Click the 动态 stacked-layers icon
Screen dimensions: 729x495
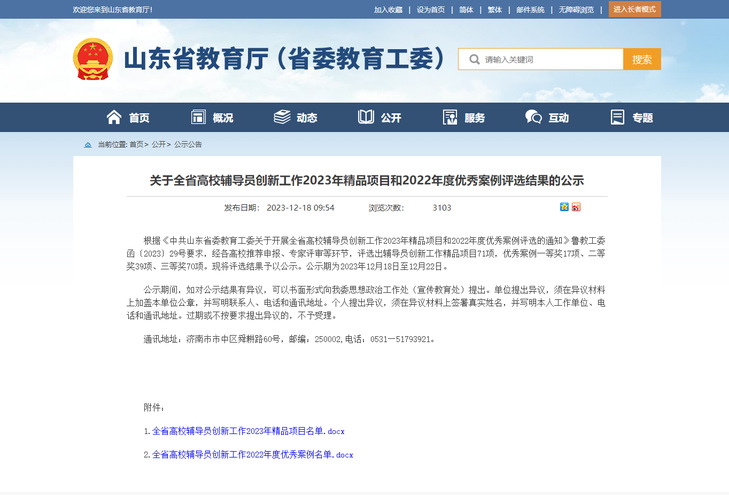282,117
